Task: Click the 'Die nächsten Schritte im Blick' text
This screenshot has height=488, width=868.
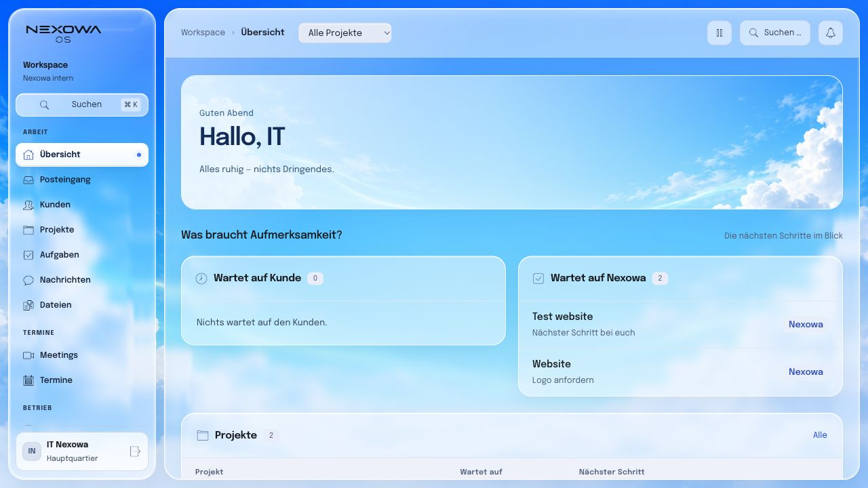Action: [783, 236]
